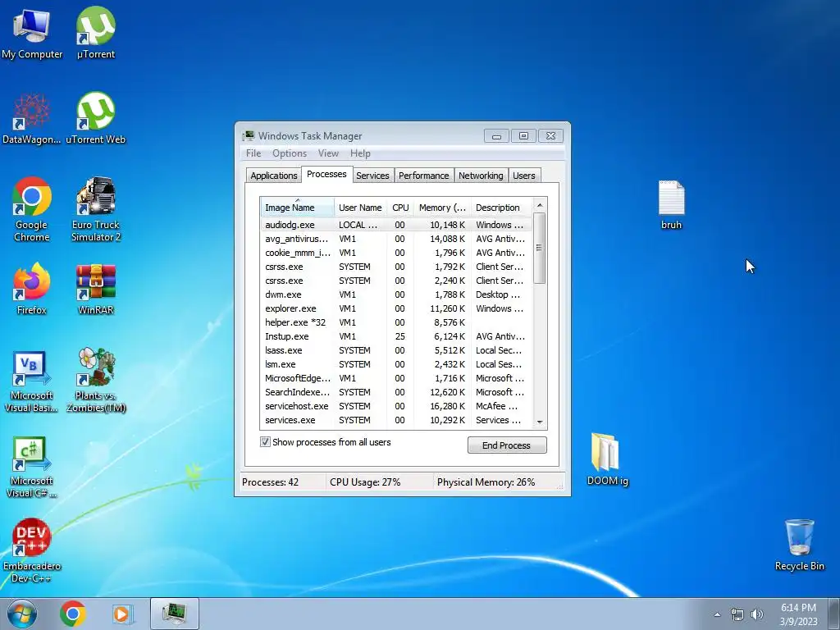
Task: Click the taskbar clock showing 6:14 PM
Action: tap(798, 614)
